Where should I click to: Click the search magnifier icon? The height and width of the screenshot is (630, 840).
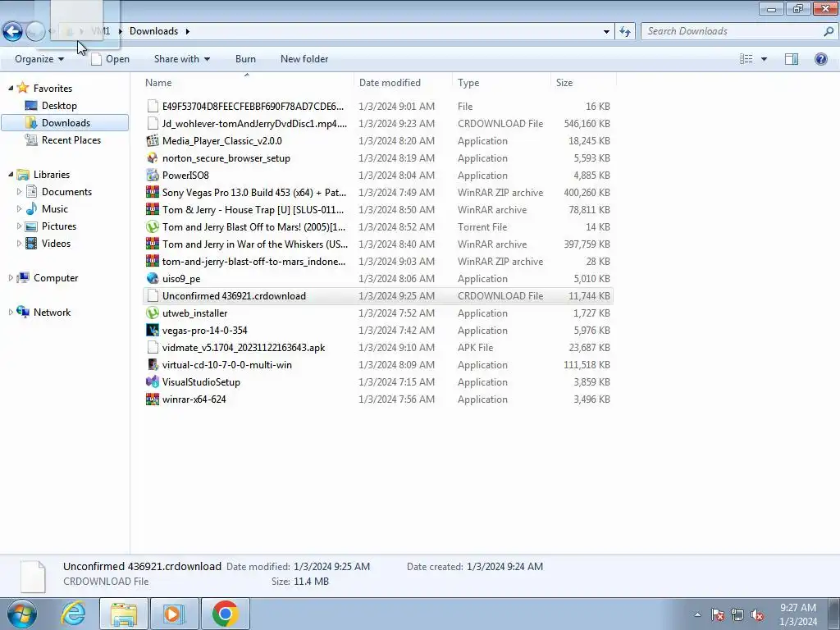pyautogui.click(x=829, y=31)
